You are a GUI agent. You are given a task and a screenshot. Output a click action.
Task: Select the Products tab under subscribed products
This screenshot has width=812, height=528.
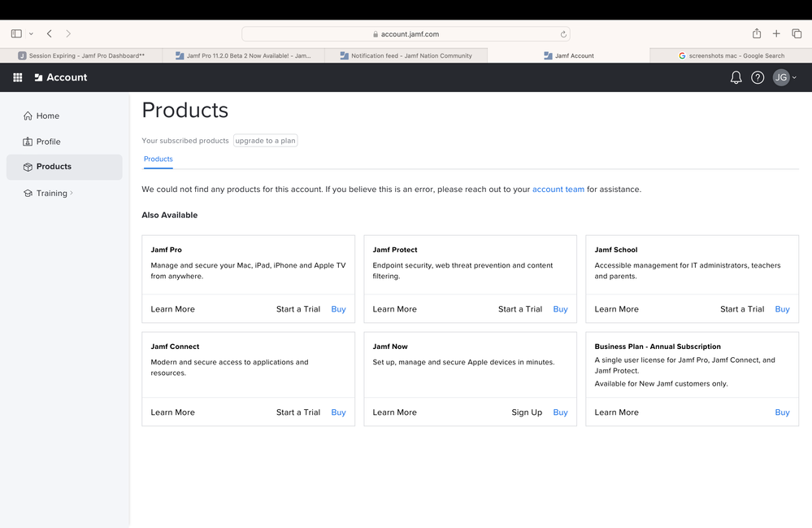pos(158,159)
